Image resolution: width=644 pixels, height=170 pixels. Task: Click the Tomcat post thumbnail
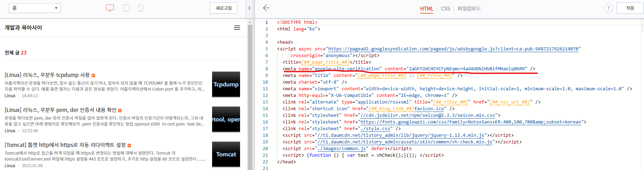[226, 154]
